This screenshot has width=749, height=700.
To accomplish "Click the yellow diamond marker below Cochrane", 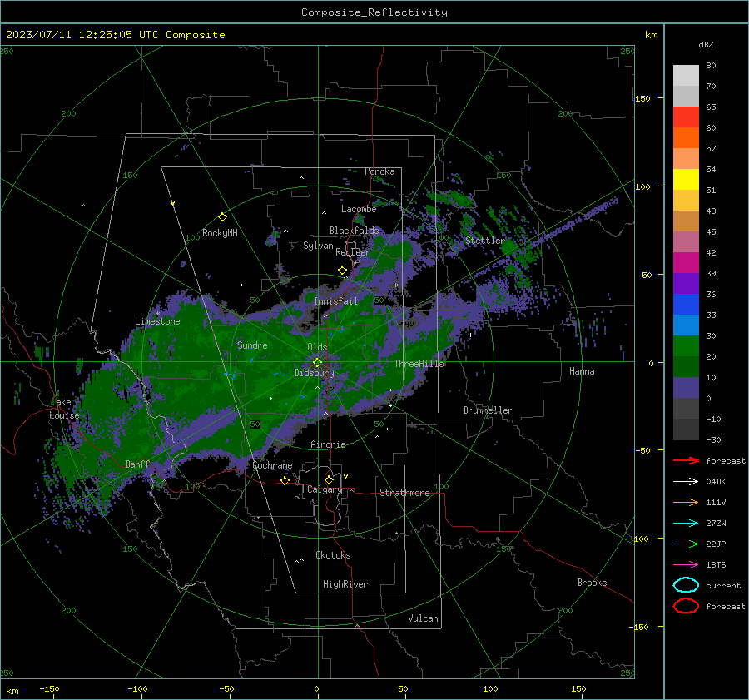I will (x=285, y=480).
